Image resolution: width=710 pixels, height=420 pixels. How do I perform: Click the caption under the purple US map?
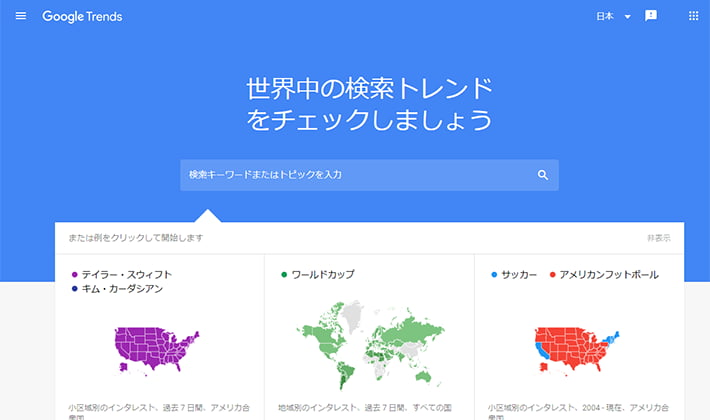pos(159,411)
